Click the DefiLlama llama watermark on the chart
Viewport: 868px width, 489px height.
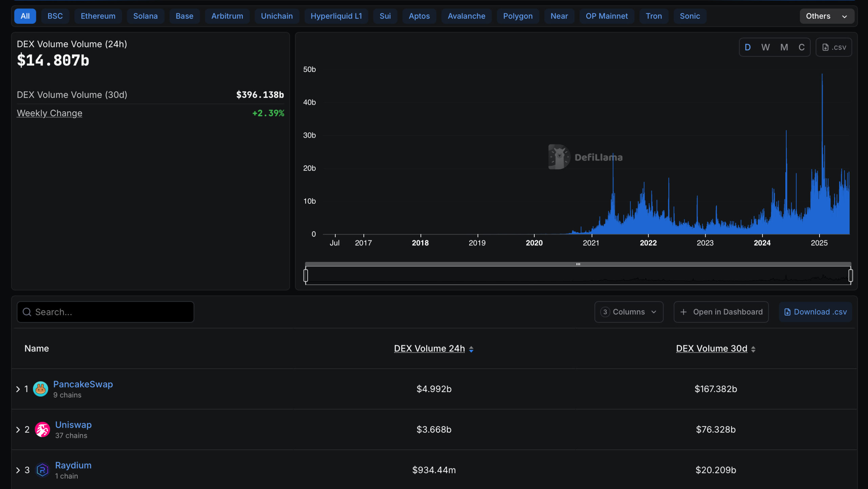pos(586,157)
